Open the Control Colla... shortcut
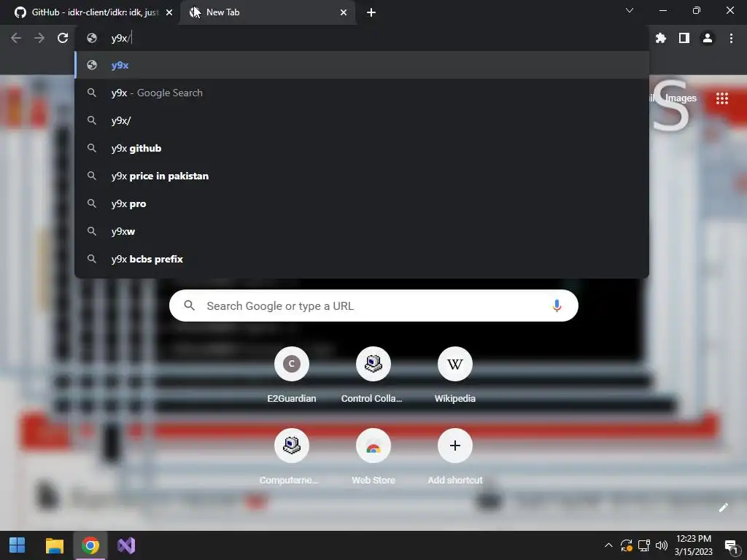Viewport: 747px width, 560px height. pos(373,376)
